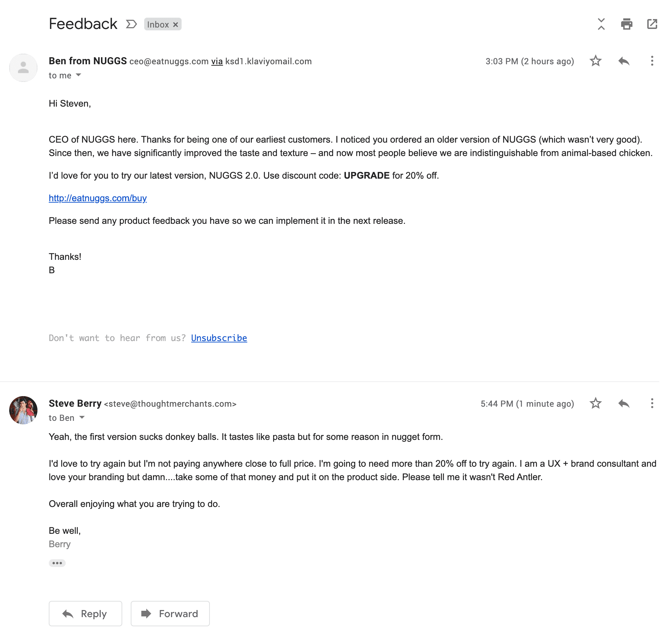Click the importance marker next to Feedback
The image size is (672, 639).
(131, 24)
